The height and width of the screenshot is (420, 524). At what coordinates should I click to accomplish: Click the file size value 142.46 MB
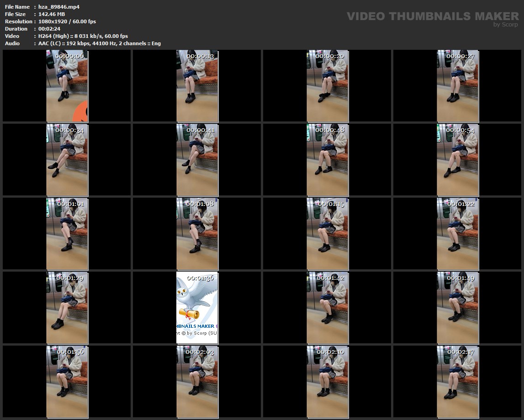click(52, 14)
